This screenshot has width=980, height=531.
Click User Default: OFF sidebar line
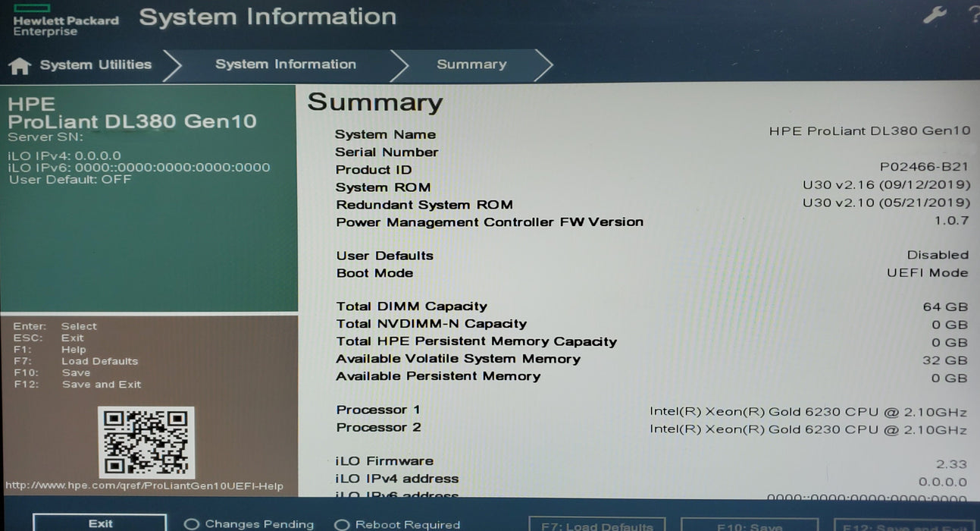pyautogui.click(x=70, y=180)
